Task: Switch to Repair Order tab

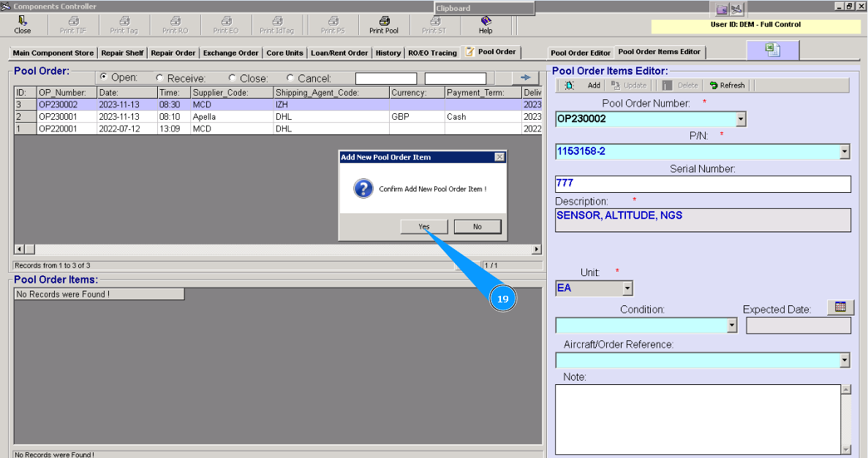Action: click(x=173, y=53)
